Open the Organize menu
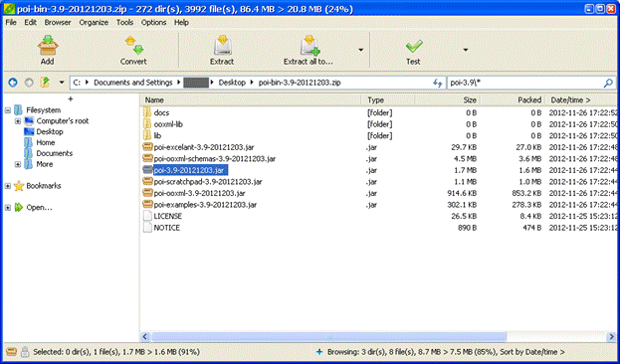The image size is (620, 364). coord(94,23)
